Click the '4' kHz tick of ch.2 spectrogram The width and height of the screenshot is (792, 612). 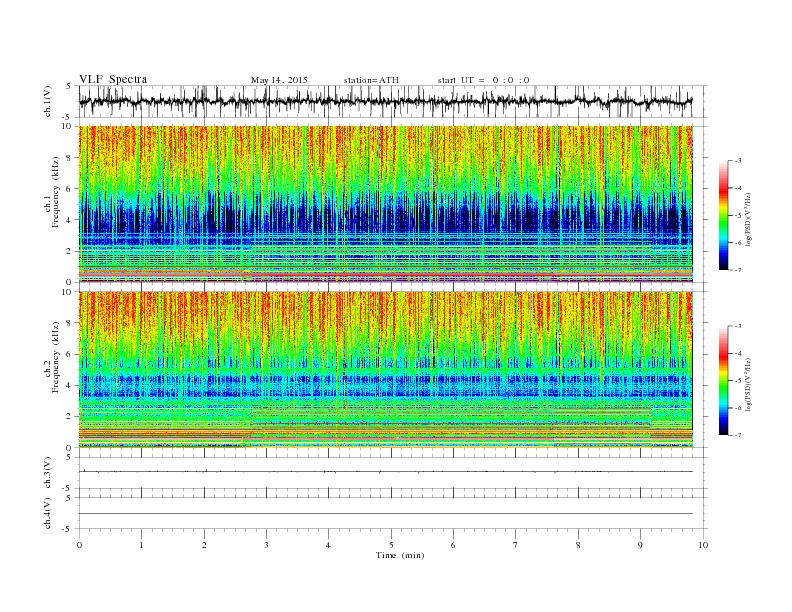click(70, 386)
